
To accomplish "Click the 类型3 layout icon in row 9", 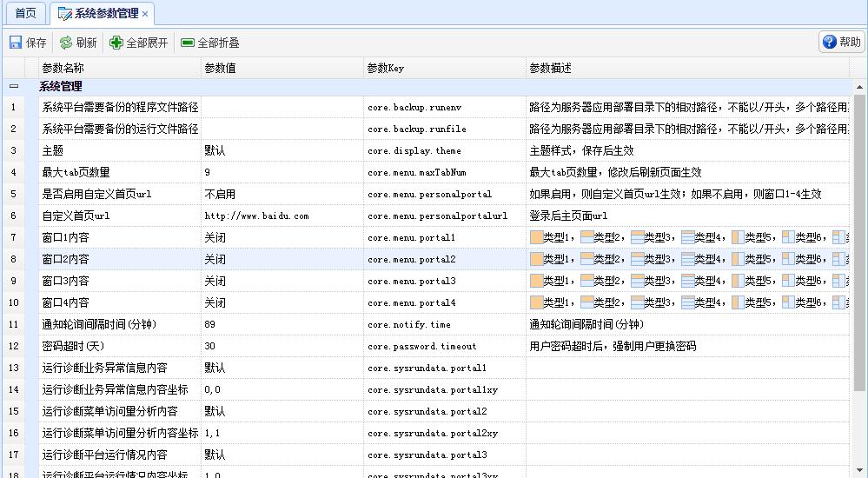I will tap(637, 281).
